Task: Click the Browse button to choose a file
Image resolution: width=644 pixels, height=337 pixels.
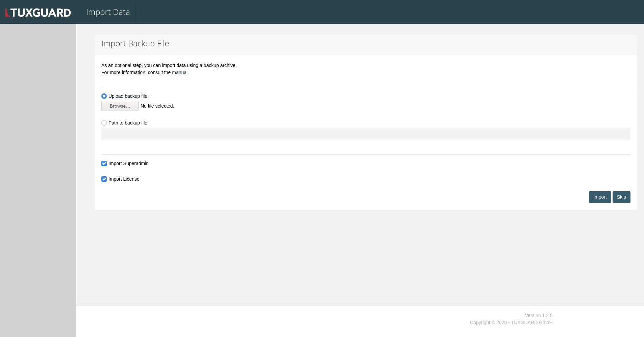Action: pyautogui.click(x=120, y=106)
